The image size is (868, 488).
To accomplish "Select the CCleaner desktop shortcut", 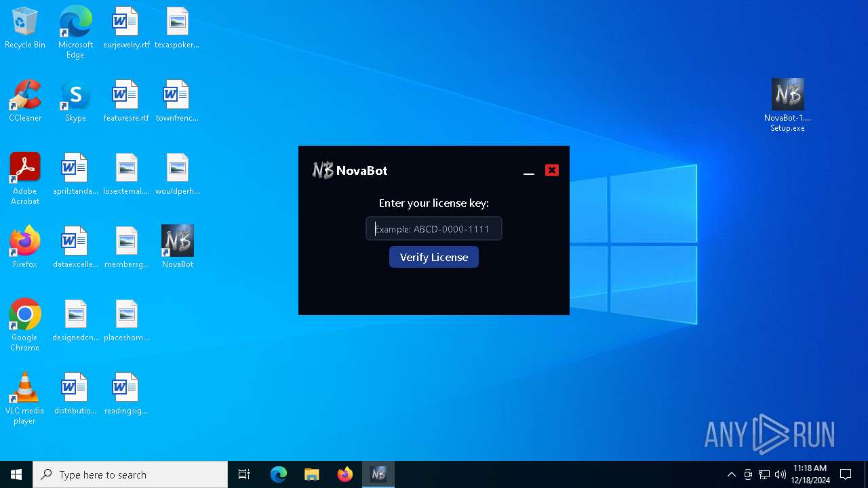I will pyautogui.click(x=25, y=102).
